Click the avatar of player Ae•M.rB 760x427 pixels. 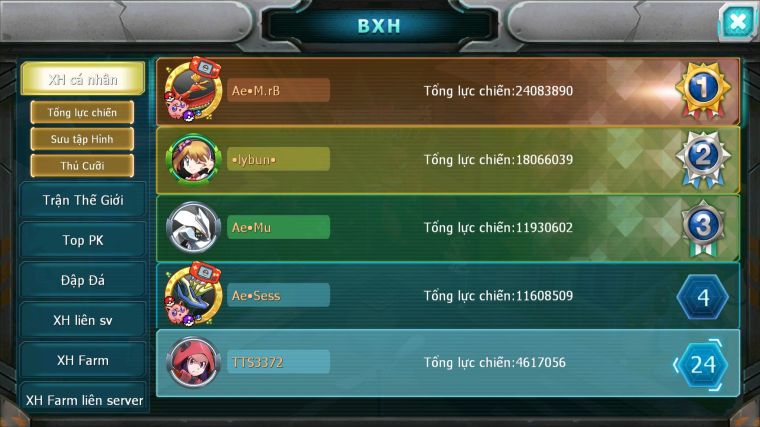coord(193,90)
